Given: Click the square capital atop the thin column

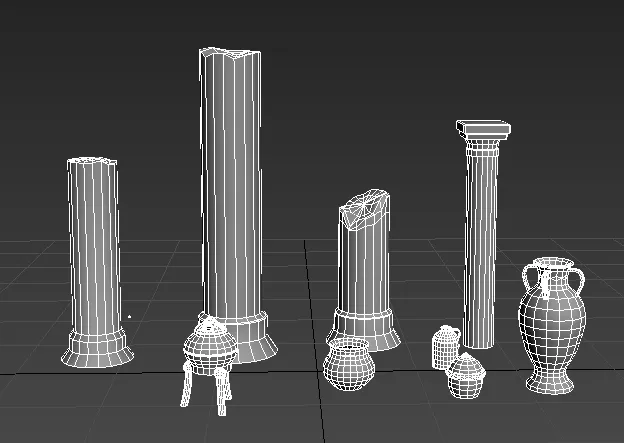Looking at the screenshot, I should 483,129.
